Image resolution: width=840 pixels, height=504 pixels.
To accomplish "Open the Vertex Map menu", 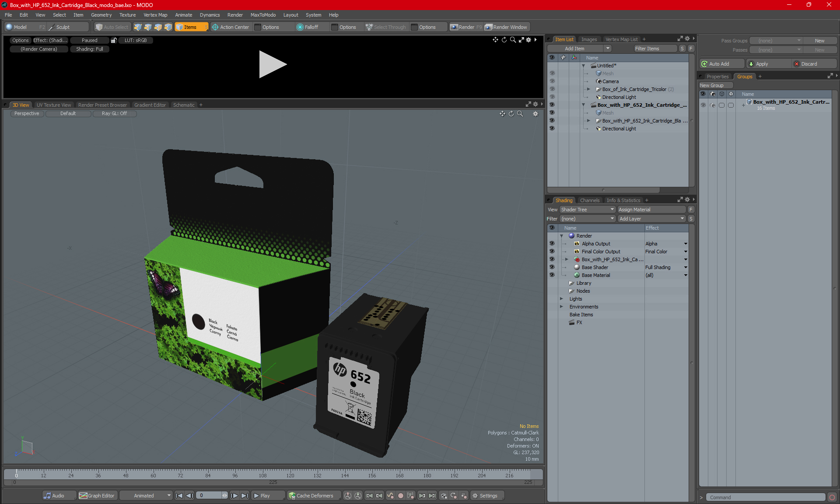I will (155, 15).
